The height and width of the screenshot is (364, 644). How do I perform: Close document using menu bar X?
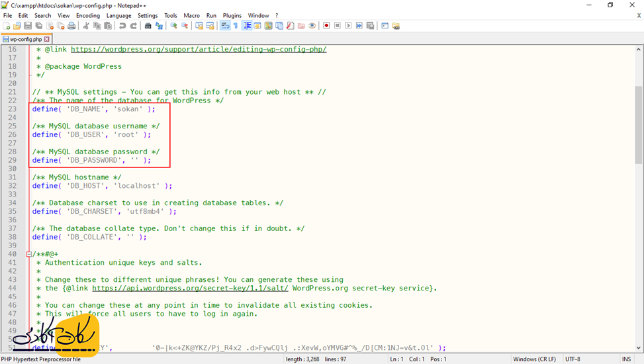(639, 16)
